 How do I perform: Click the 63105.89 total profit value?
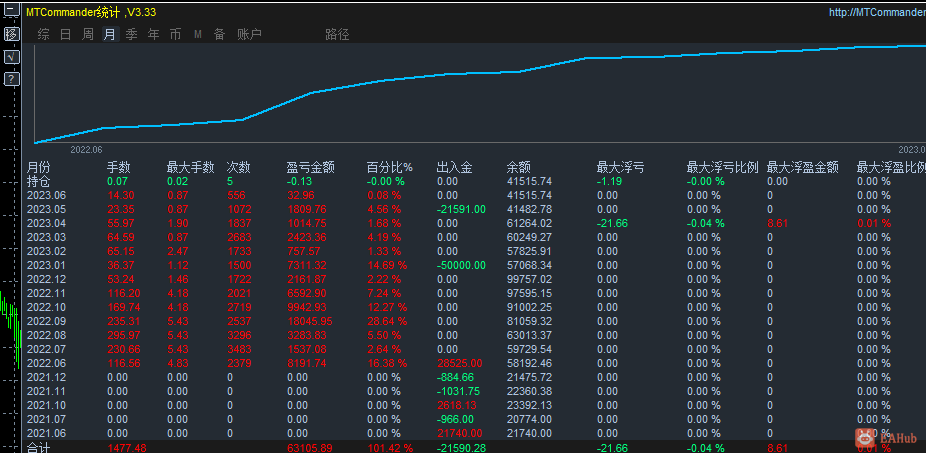pyautogui.click(x=309, y=448)
